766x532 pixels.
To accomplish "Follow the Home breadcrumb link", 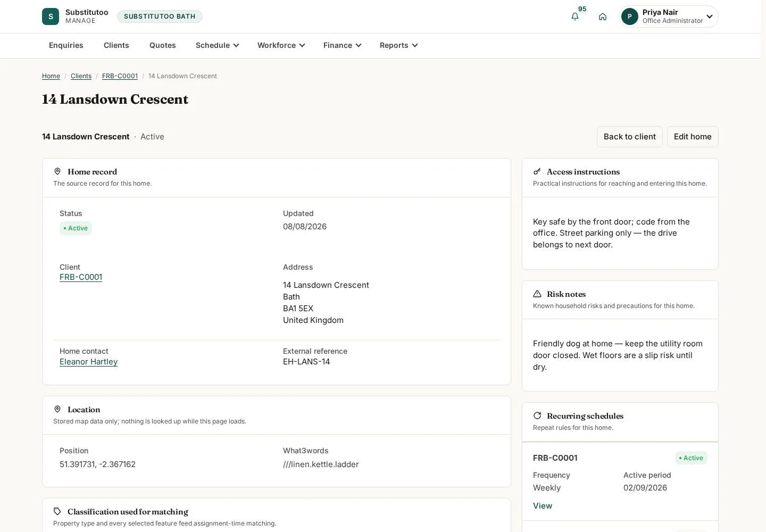I will (51, 76).
